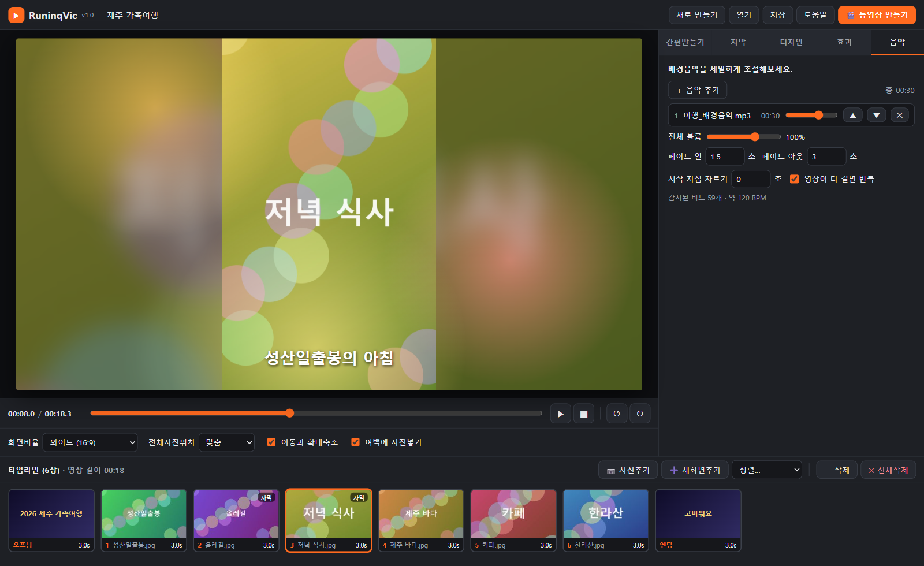924x566 pixels.
Task: Select the 성산일출봉.jpg timeline thumbnail
Action: (144, 520)
